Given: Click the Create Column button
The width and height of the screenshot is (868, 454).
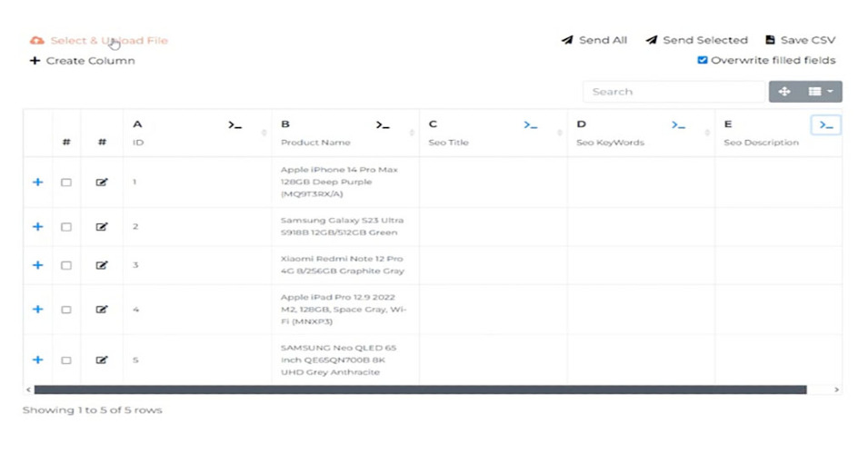Looking at the screenshot, I should 82,61.
